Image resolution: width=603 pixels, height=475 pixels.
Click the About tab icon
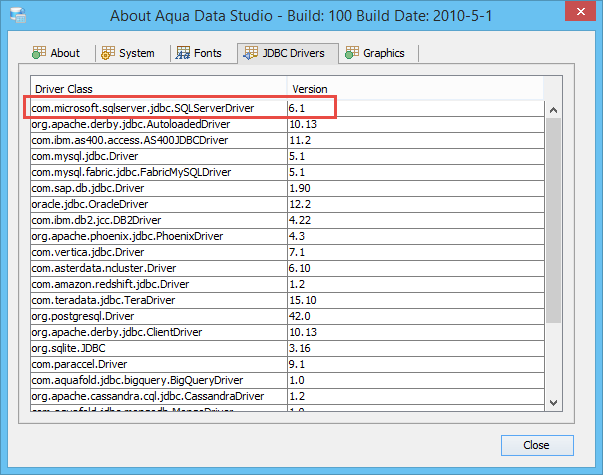click(39, 53)
